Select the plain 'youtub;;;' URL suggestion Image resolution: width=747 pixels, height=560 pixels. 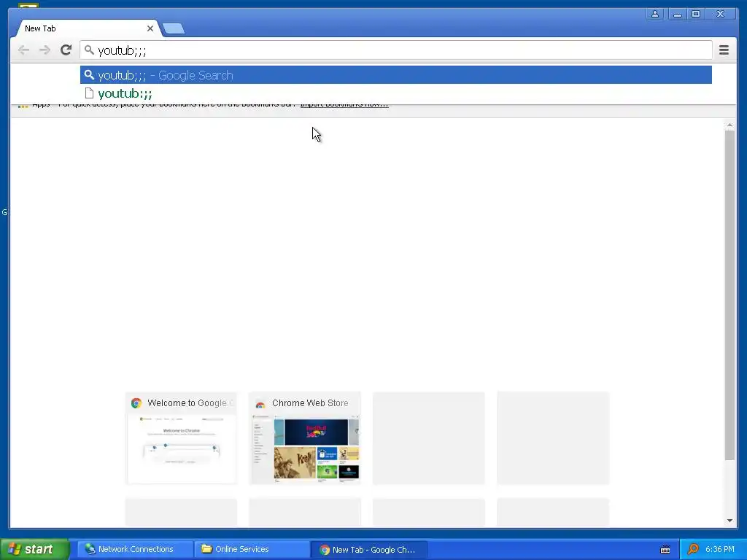[396, 93]
